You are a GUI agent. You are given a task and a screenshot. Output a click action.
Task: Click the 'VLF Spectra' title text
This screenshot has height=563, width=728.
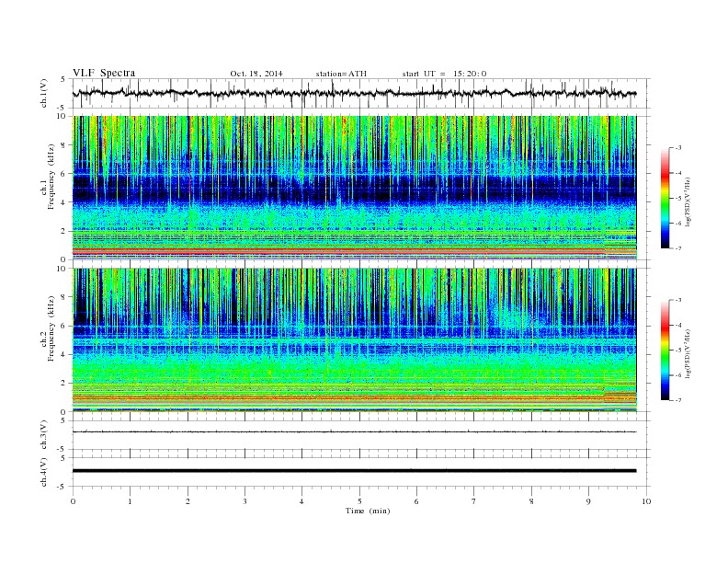coord(104,73)
